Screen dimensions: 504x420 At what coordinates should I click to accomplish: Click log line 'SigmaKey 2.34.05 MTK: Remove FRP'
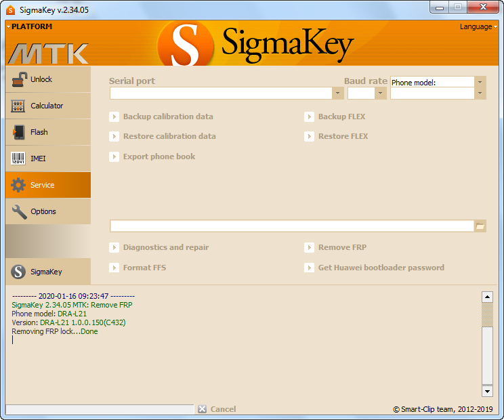pyautogui.click(x=72, y=305)
